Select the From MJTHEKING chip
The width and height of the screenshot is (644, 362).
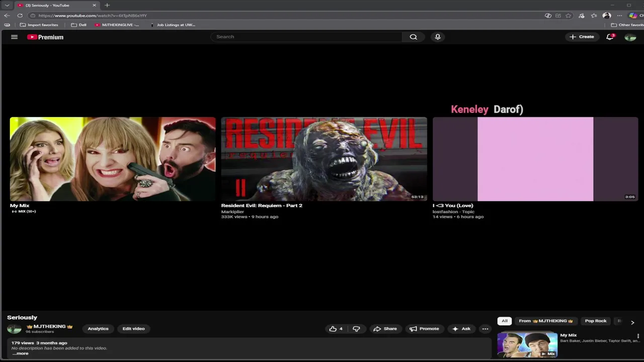[x=546, y=321]
